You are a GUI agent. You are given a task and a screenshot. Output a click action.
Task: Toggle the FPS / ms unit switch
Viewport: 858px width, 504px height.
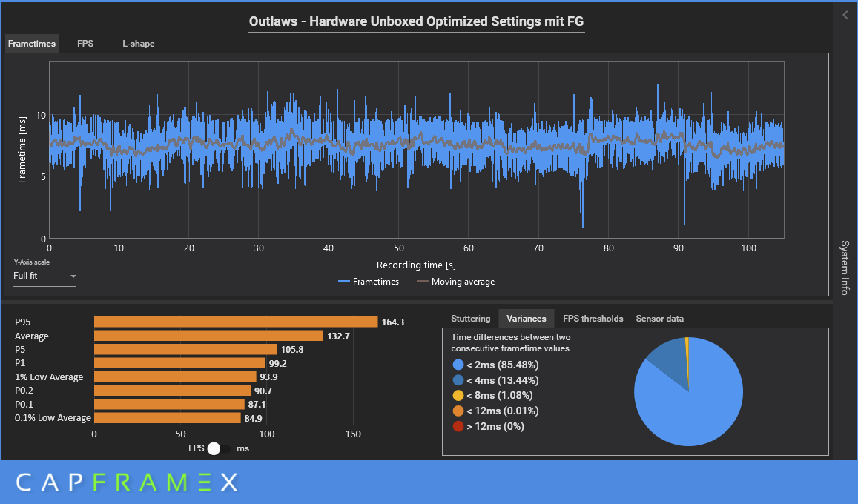point(218,448)
